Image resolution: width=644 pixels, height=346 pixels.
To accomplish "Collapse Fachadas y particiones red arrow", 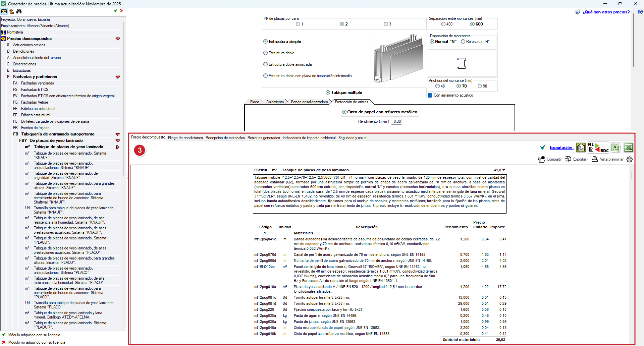I will point(118,77).
